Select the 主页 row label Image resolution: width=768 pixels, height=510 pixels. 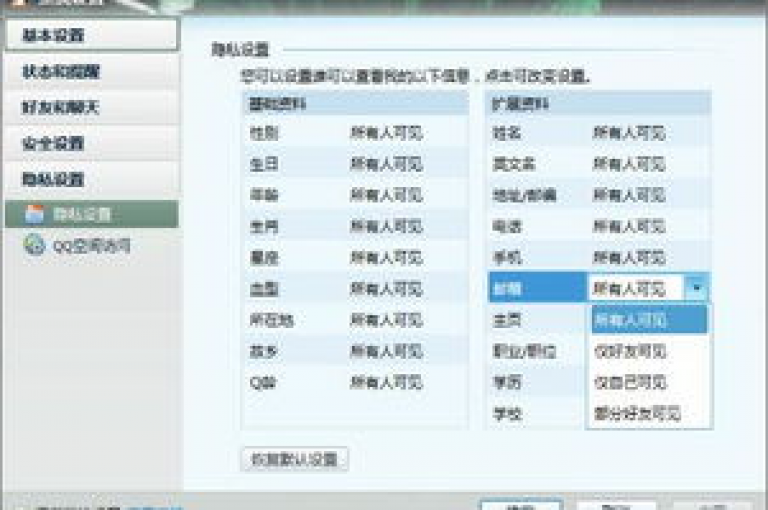(506, 320)
